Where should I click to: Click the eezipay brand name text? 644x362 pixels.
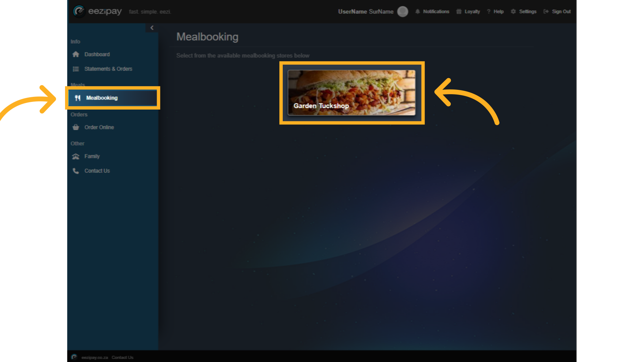(x=105, y=11)
